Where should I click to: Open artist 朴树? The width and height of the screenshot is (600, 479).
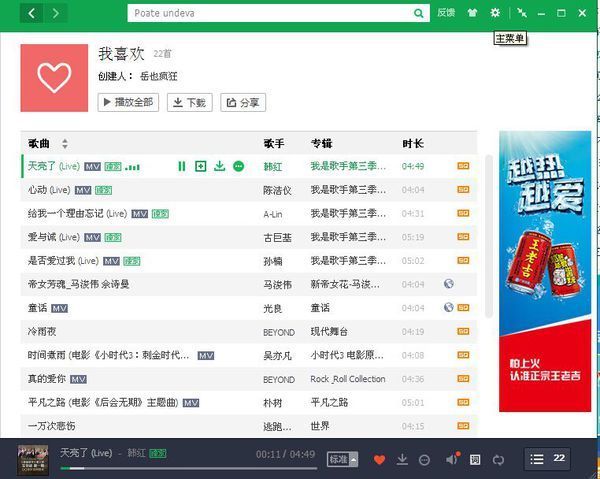[273, 403]
